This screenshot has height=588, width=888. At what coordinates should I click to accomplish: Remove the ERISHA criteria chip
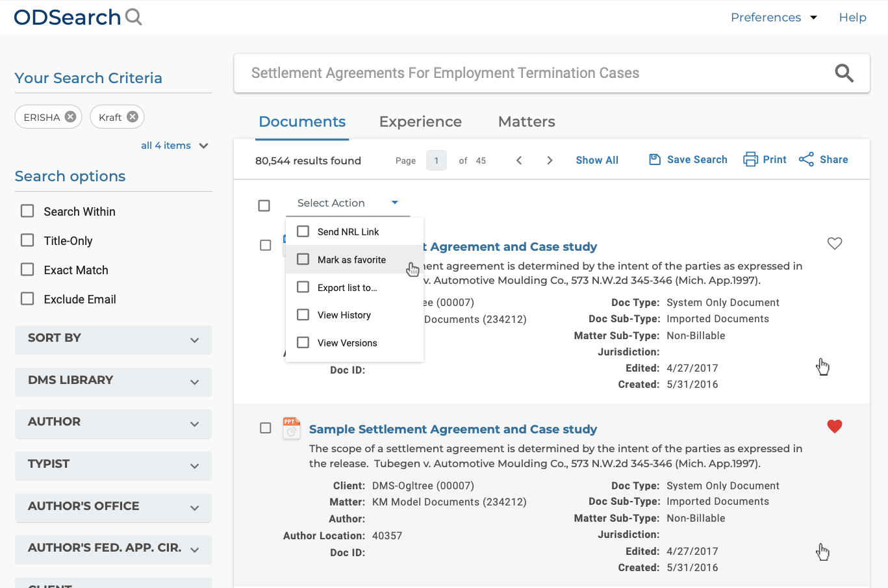(x=70, y=117)
